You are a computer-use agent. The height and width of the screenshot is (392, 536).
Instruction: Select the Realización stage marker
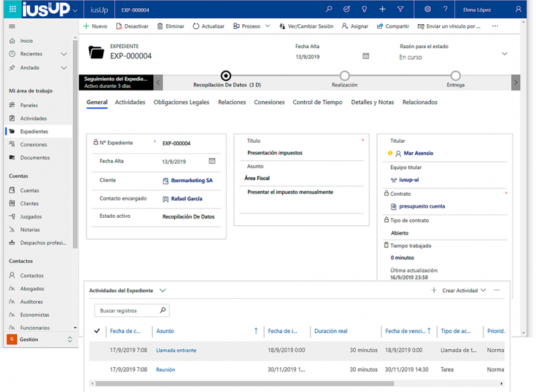click(344, 76)
